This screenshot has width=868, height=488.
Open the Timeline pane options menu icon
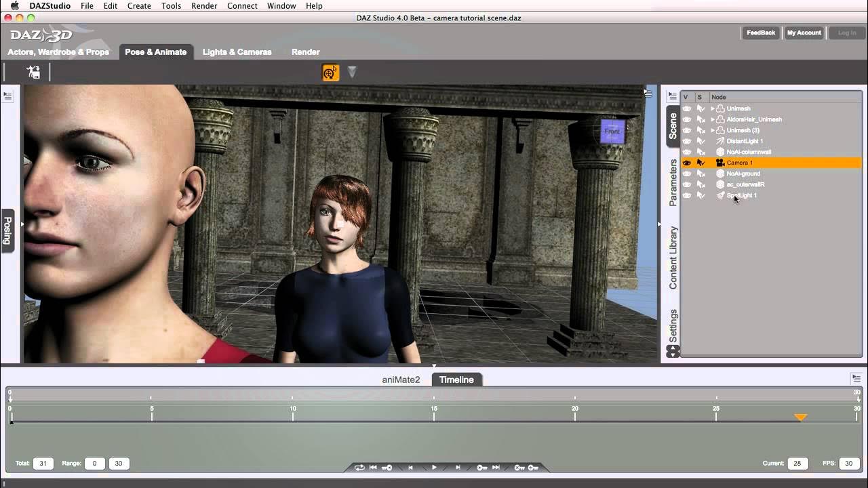(856, 378)
